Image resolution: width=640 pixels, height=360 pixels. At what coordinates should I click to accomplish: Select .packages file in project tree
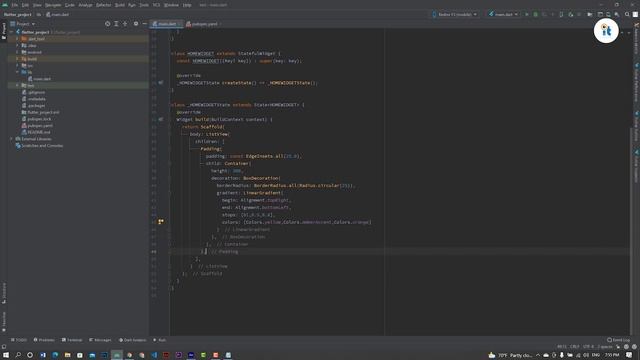(33, 105)
